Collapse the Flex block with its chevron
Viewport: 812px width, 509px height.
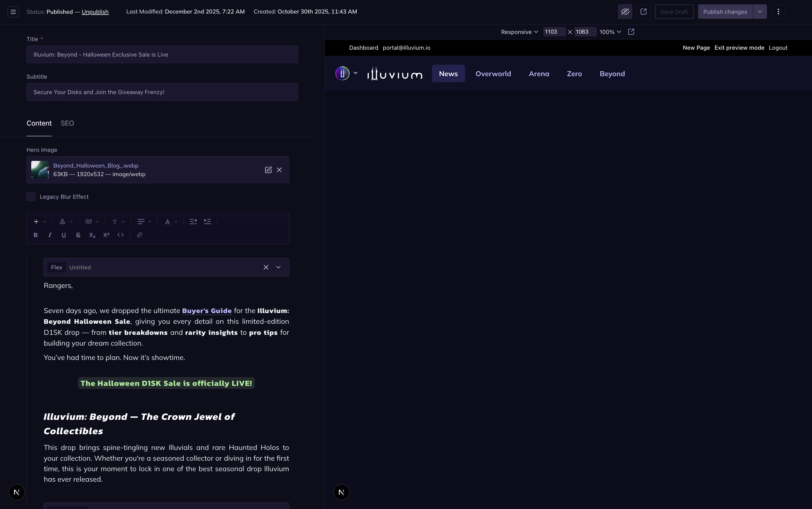coord(278,267)
